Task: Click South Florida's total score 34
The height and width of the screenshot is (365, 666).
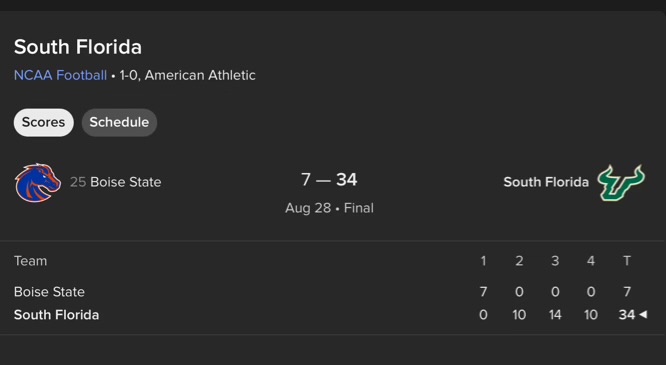Action: [x=627, y=315]
